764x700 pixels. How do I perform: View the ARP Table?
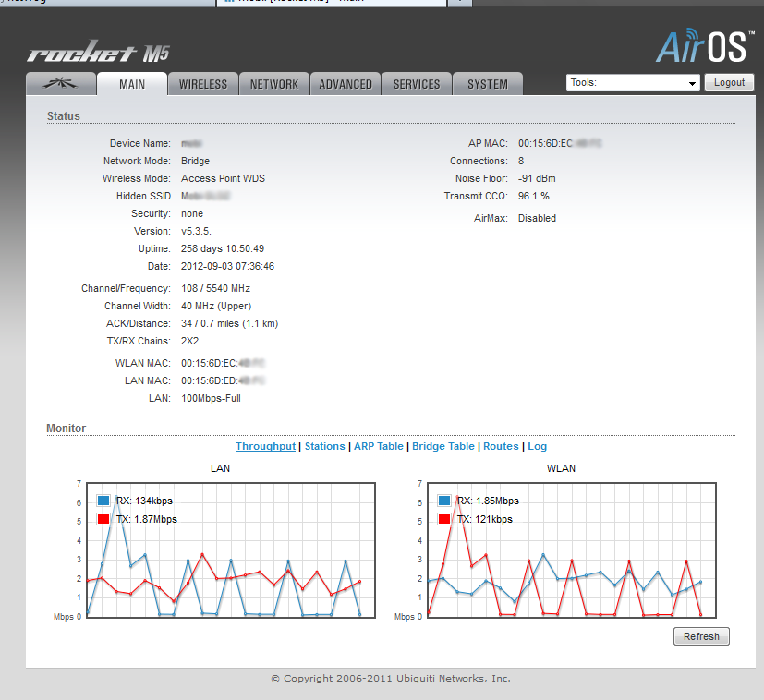coord(379,446)
